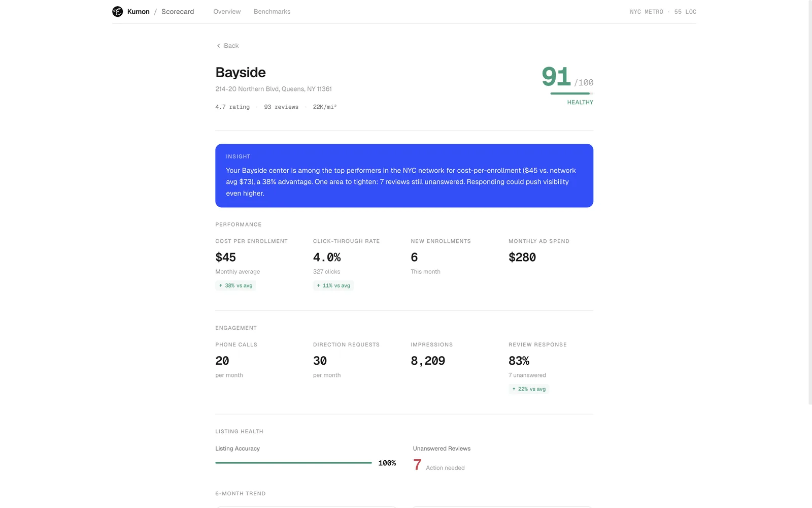Click the page's vertical scrollbar
The height and width of the screenshot is (508, 812).
[810, 202]
